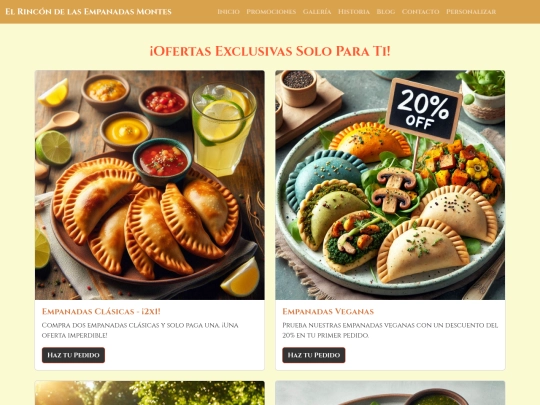540x405 pixels.
Task: Open the Galería navigation link
Action: 317,12
